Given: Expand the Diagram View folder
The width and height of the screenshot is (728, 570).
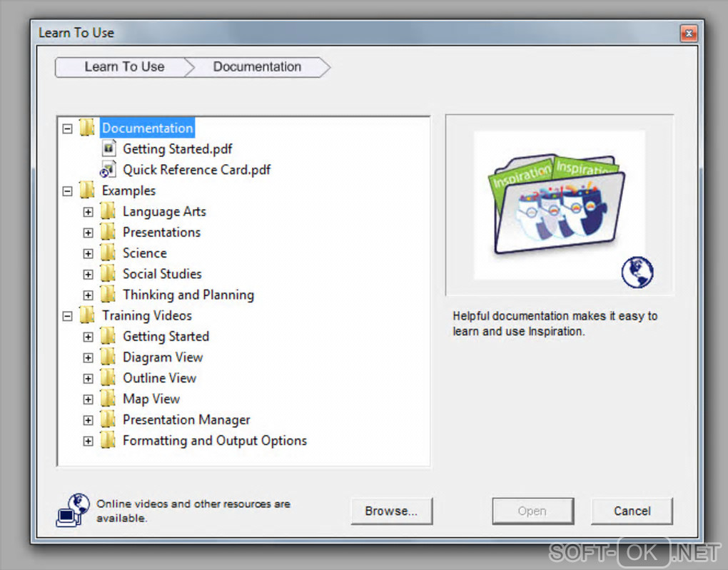Looking at the screenshot, I should click(88, 358).
